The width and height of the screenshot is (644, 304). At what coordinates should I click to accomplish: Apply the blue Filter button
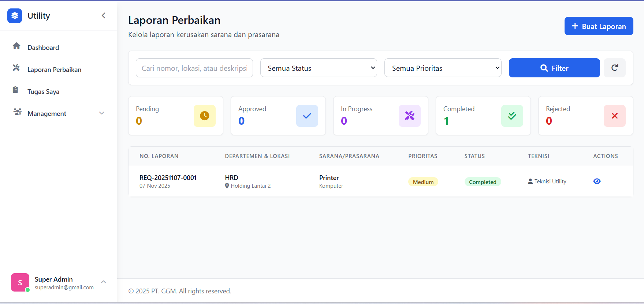pyautogui.click(x=554, y=68)
